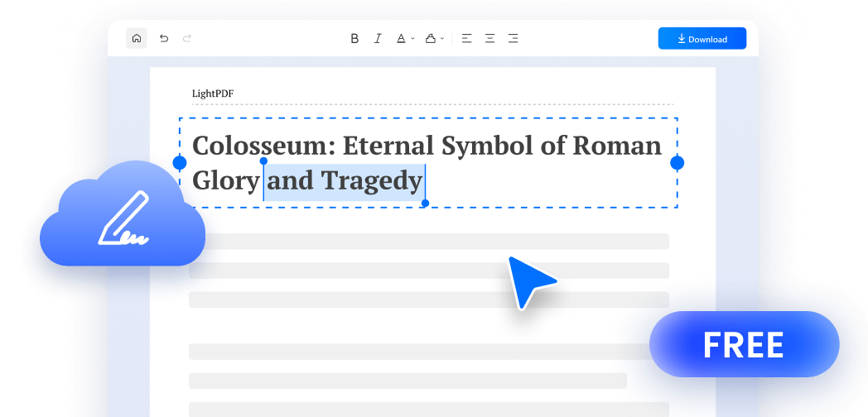Click the Download button

pos(702,39)
